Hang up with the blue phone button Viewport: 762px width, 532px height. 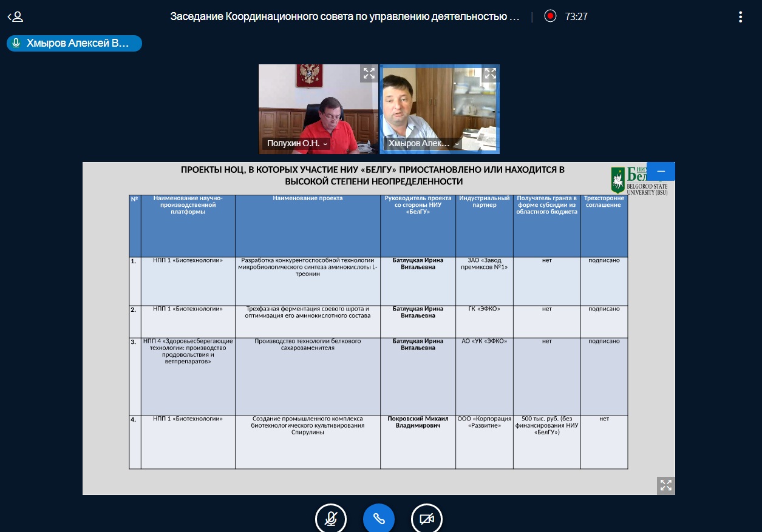pyautogui.click(x=378, y=519)
